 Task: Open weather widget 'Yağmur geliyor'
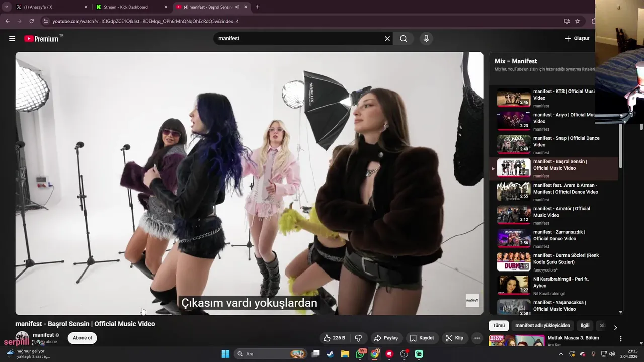(x=28, y=354)
